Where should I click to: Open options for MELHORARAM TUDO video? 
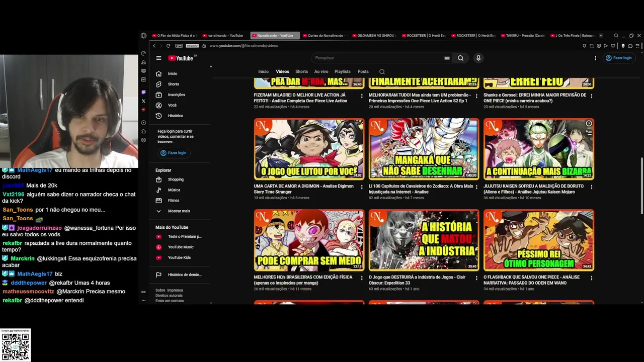[476, 96]
